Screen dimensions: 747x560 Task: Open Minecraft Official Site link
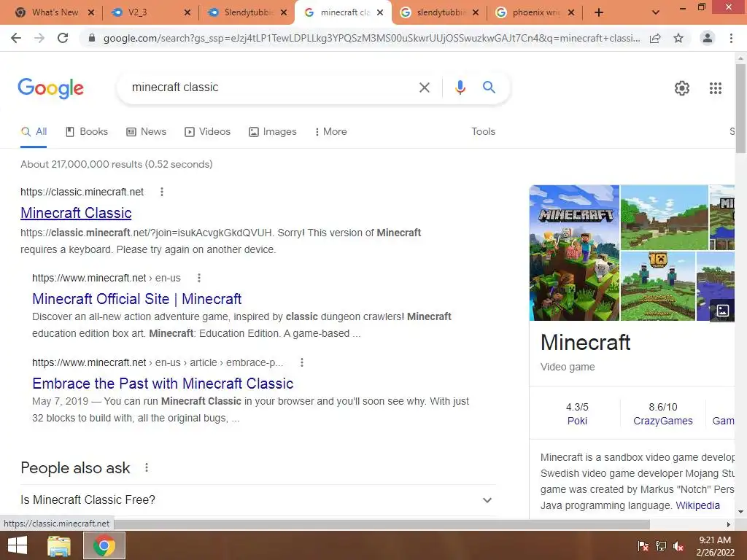tap(136, 299)
